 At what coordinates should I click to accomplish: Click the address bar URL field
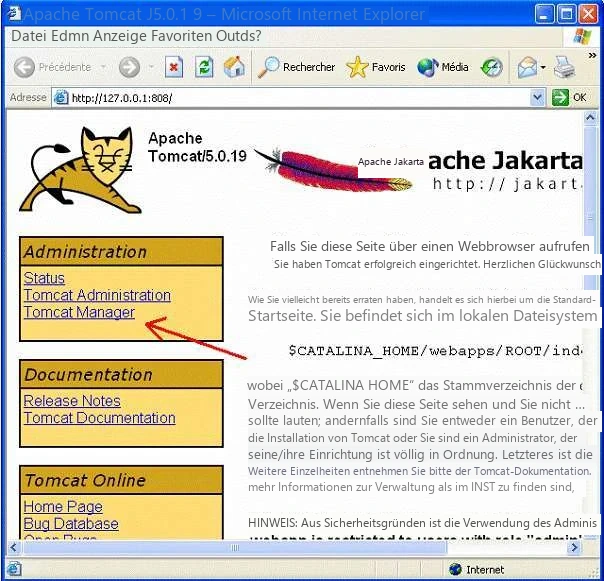[x=299, y=98]
